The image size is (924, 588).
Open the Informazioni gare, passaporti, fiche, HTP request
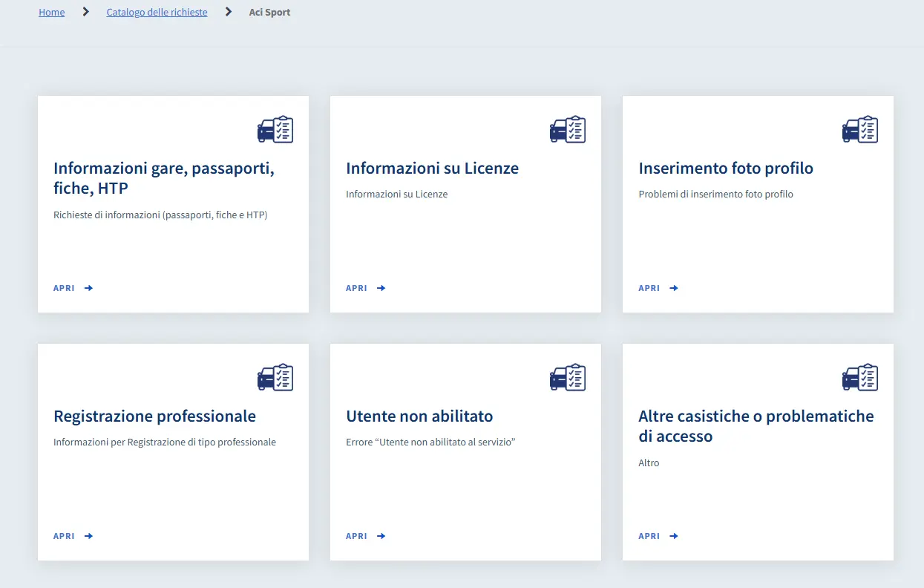coord(73,288)
